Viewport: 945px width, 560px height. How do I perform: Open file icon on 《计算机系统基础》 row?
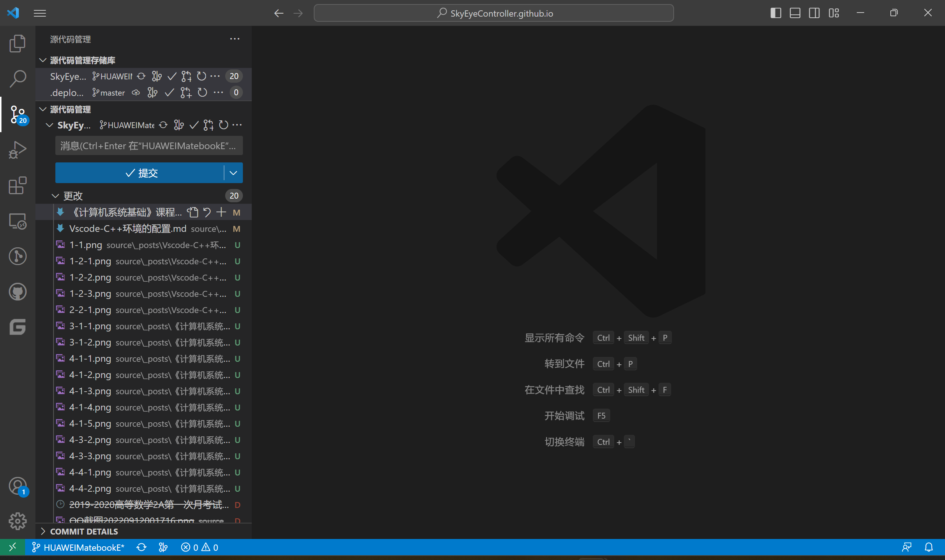pyautogui.click(x=193, y=213)
